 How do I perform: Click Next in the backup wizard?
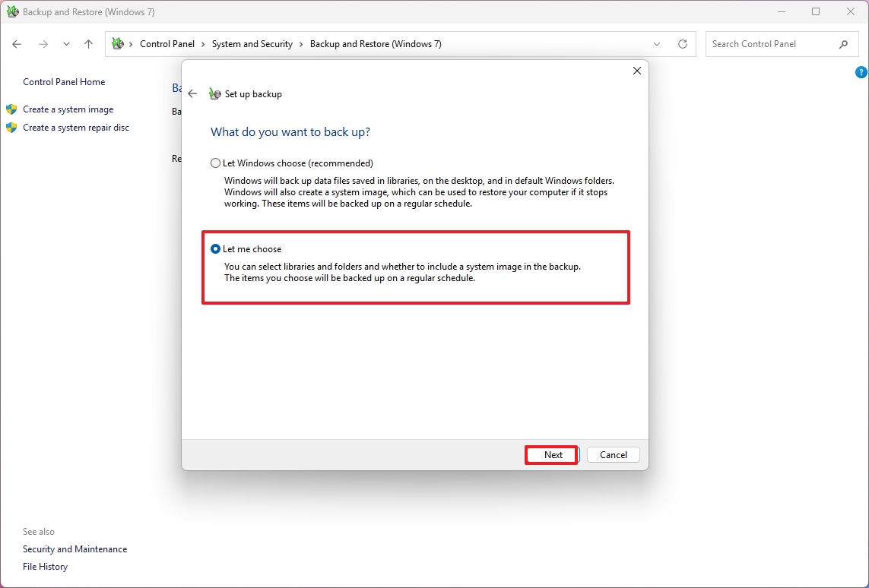[x=553, y=455]
